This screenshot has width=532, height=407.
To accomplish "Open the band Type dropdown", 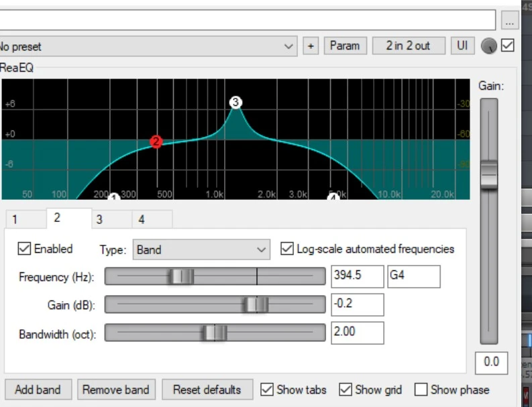I will coord(201,249).
